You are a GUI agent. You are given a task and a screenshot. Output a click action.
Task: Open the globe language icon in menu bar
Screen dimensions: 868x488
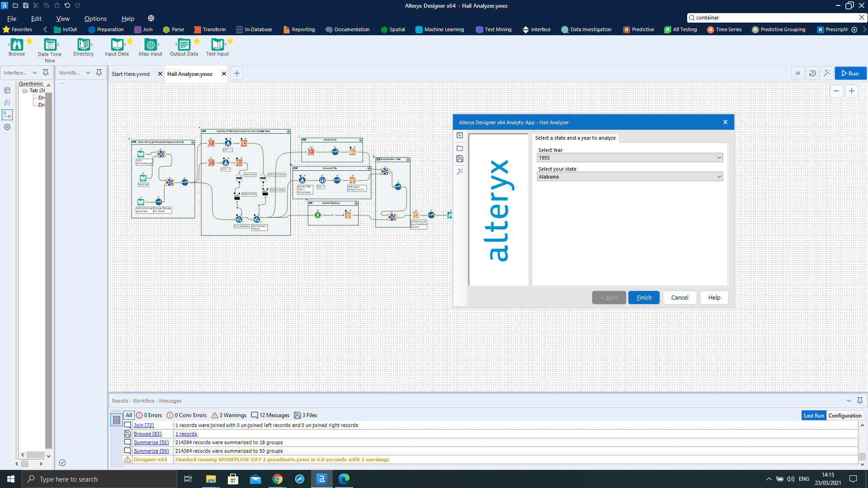(151, 19)
